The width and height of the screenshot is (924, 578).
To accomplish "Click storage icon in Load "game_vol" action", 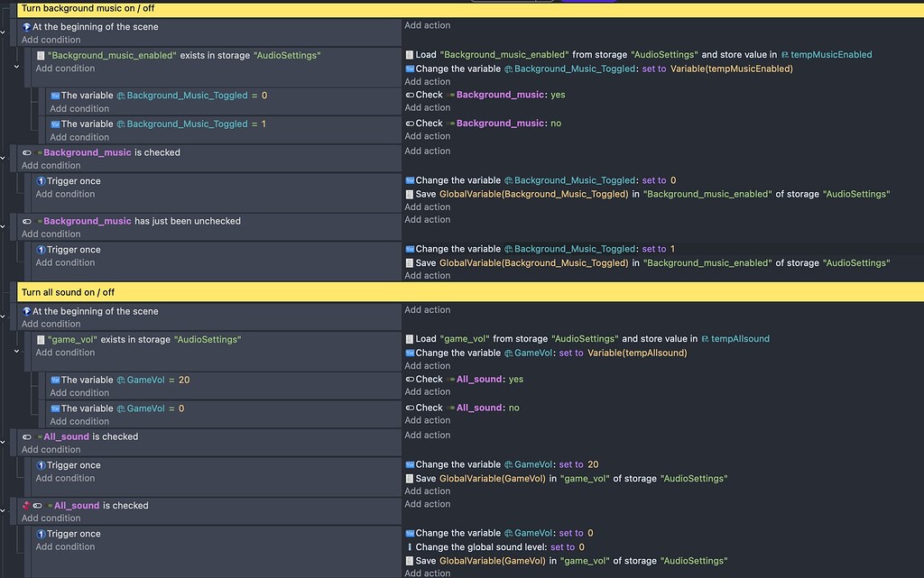I will point(410,339).
